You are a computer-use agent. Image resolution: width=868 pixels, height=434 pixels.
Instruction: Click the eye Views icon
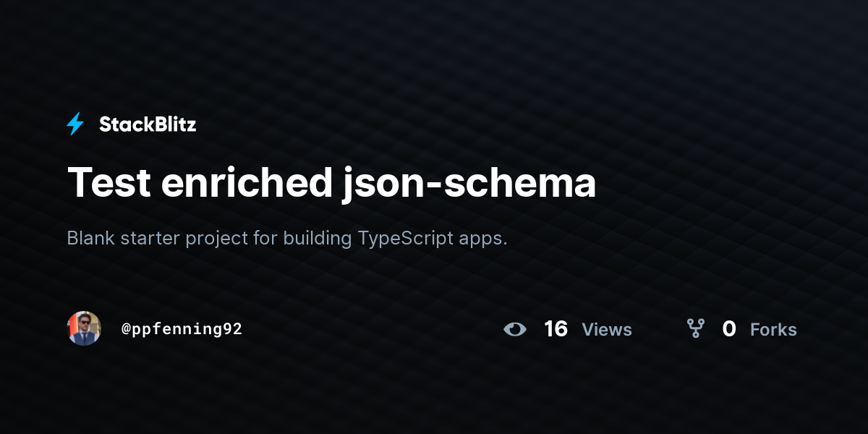point(515,329)
